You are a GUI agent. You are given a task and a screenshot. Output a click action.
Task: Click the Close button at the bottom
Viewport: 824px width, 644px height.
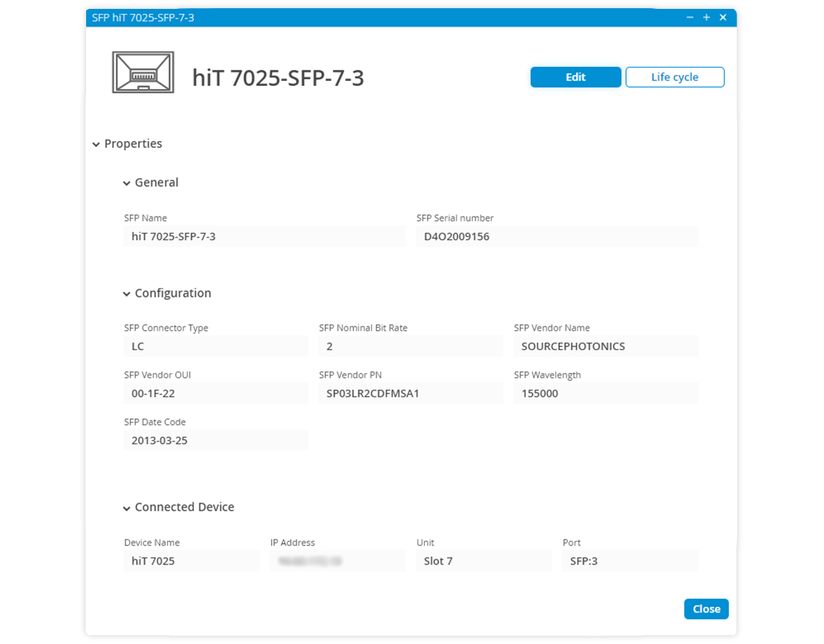pyautogui.click(x=706, y=609)
